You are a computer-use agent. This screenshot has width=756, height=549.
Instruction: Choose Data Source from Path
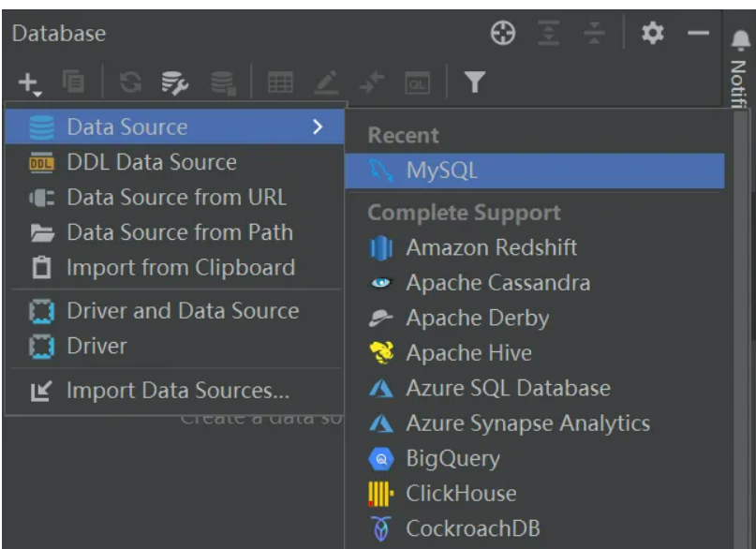(174, 232)
